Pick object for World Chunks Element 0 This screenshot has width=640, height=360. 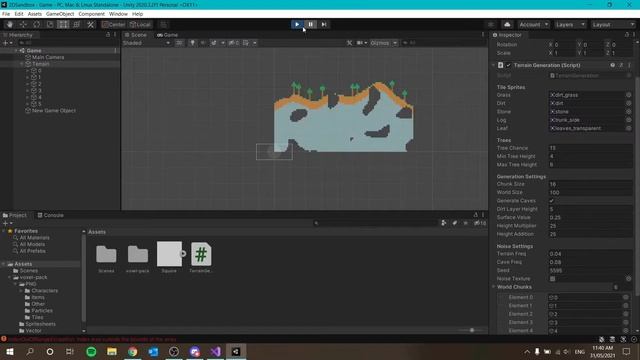point(626,298)
